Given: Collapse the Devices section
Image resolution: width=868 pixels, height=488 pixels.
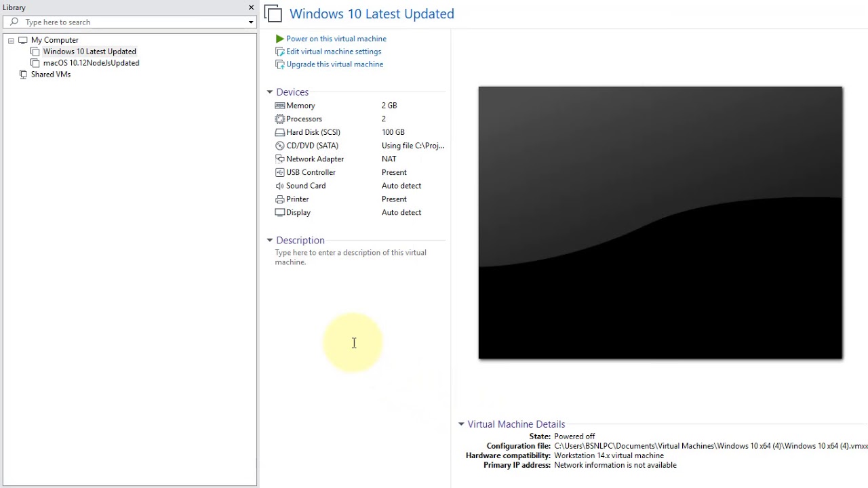Looking at the screenshot, I should coord(269,92).
